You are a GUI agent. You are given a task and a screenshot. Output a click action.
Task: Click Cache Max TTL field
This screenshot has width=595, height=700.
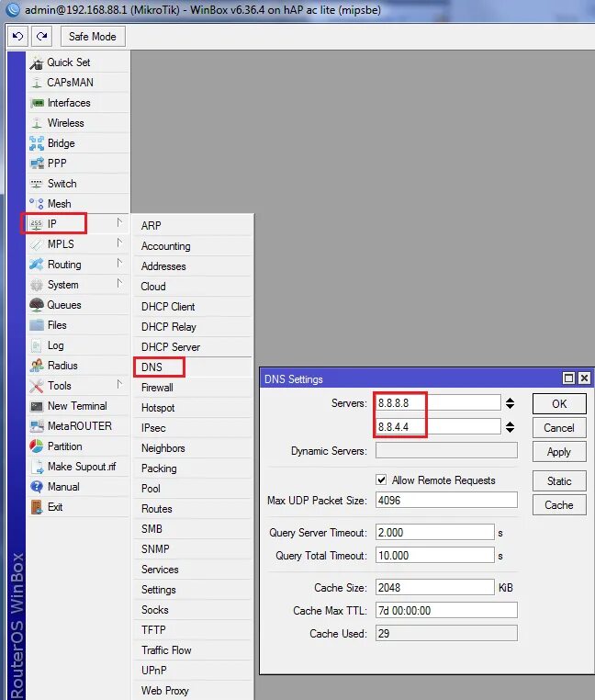pyautogui.click(x=446, y=611)
